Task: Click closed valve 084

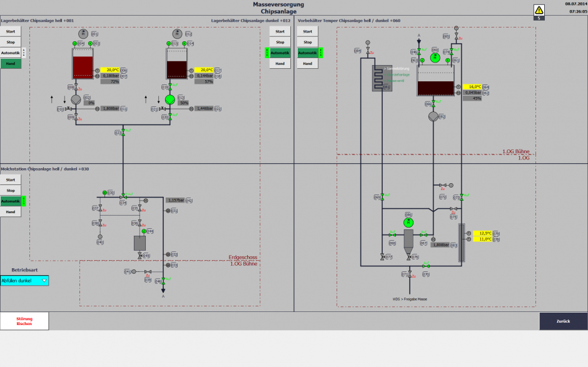Action: 368,51
